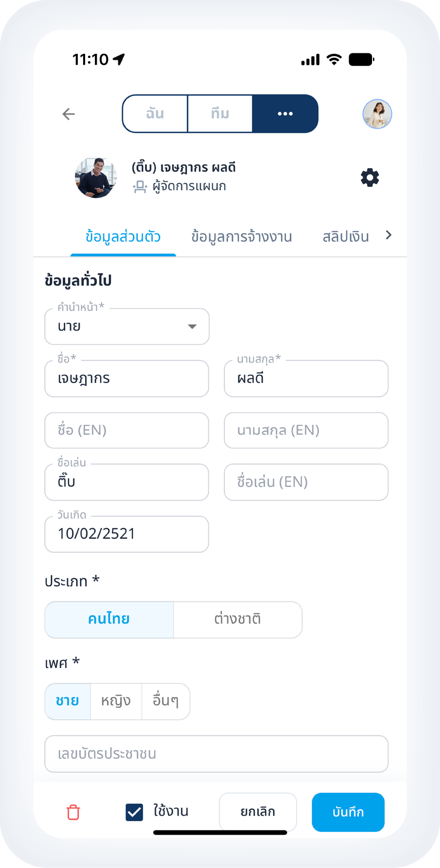Open the settings gear icon
440x868 pixels.
pos(370,178)
